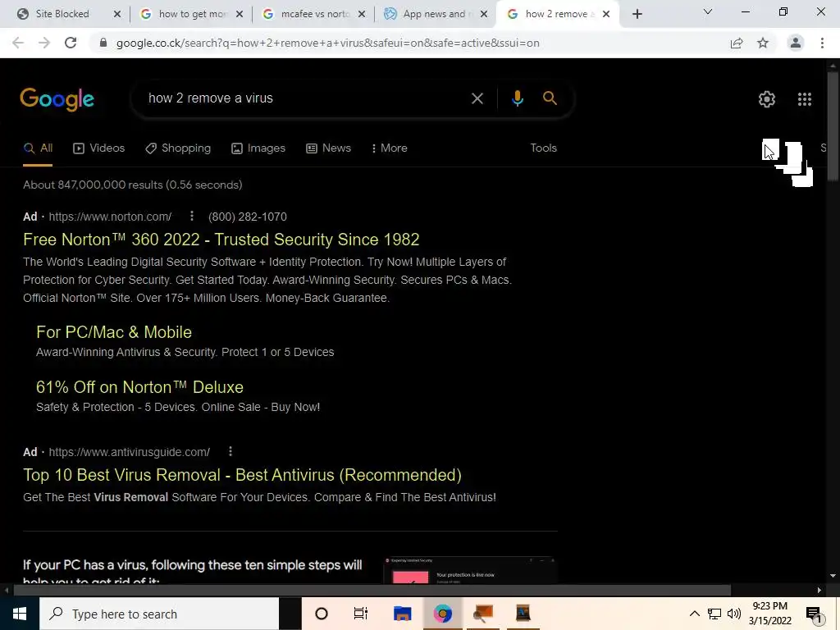
Task: Switch to Site Blocked tab
Action: (x=62, y=14)
